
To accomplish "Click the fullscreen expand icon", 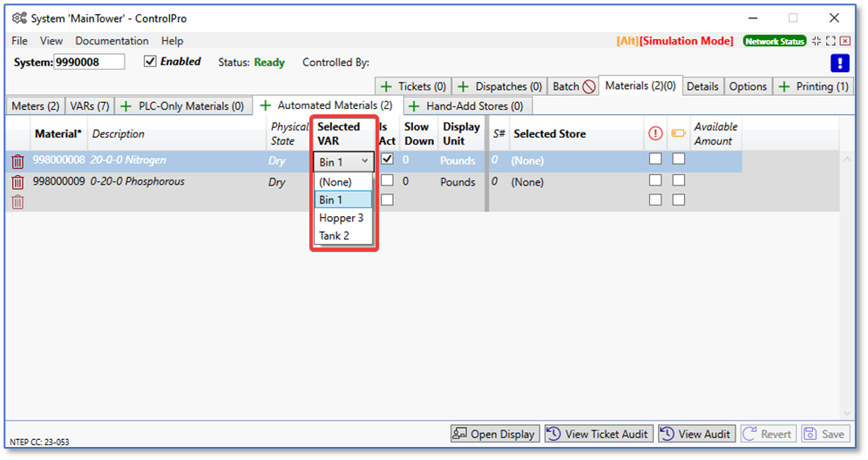I will tap(831, 41).
